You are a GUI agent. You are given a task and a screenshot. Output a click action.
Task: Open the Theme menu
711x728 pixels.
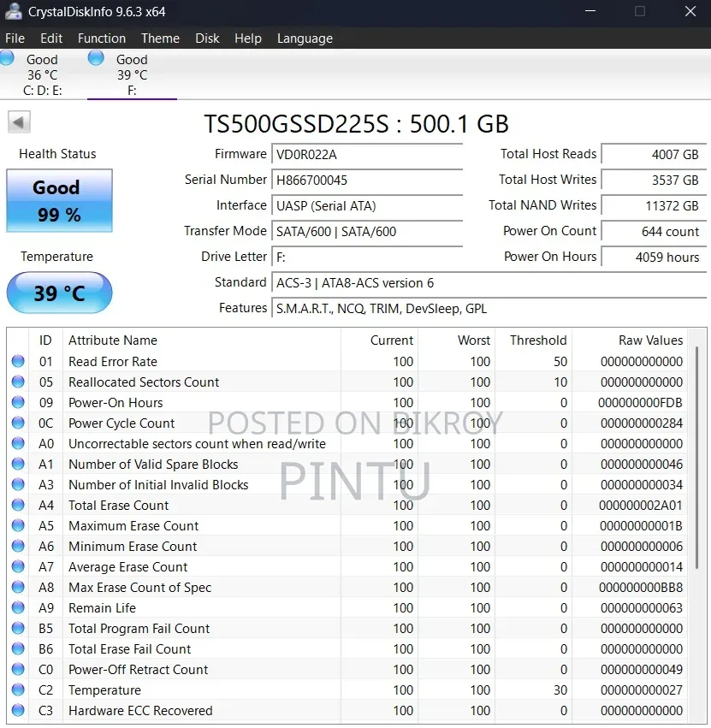(x=160, y=38)
